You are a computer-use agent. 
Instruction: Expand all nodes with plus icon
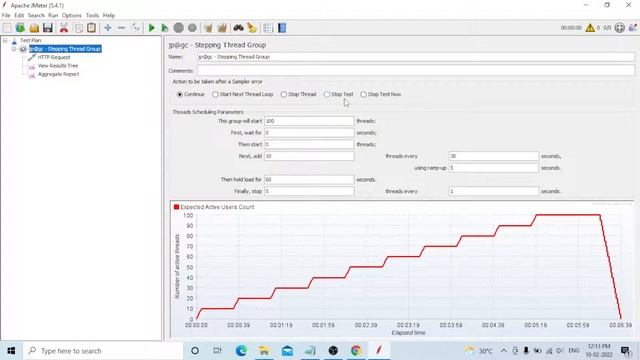(108, 28)
